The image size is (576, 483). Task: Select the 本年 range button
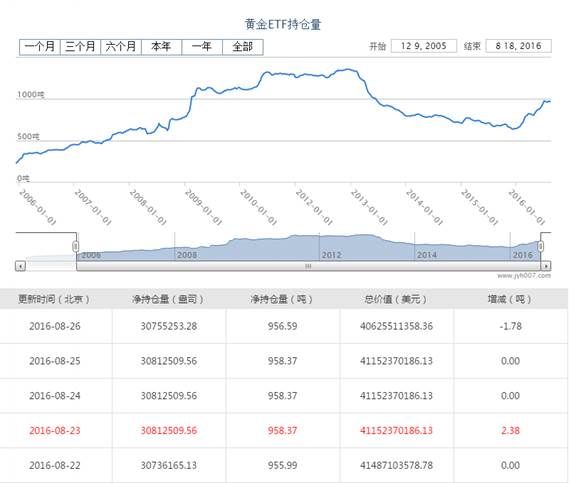(x=161, y=47)
